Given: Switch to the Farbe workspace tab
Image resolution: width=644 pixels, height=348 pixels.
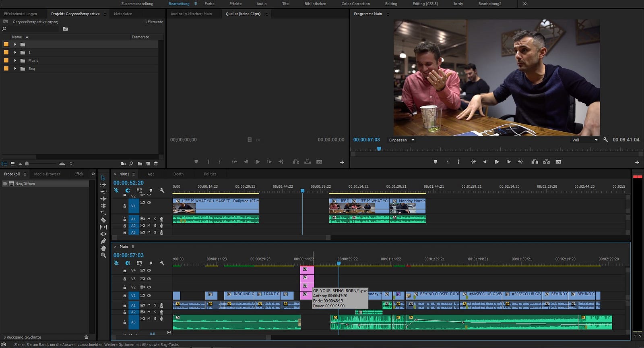Looking at the screenshot, I should pos(209,4).
